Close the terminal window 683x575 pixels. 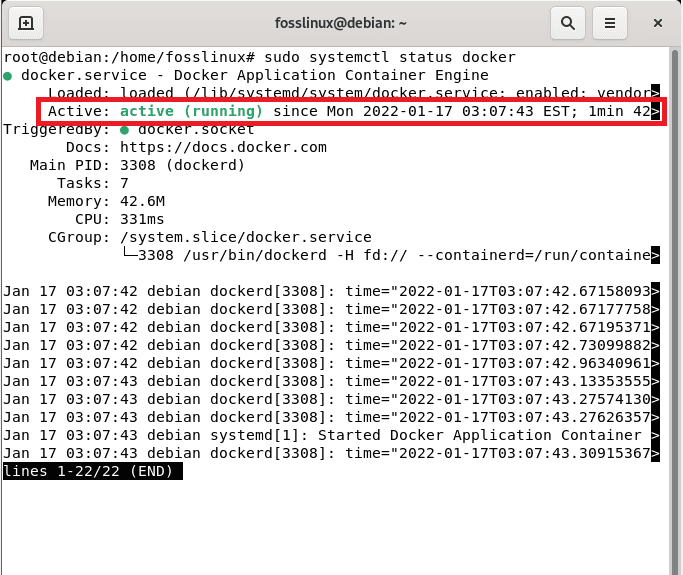click(658, 23)
